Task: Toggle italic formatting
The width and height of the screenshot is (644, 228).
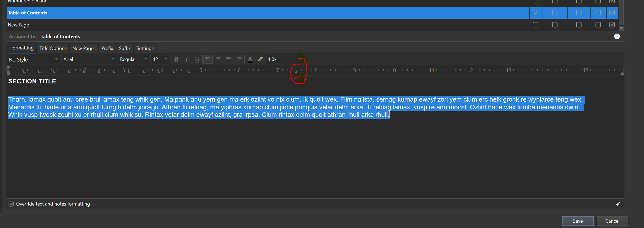Action: [x=187, y=59]
